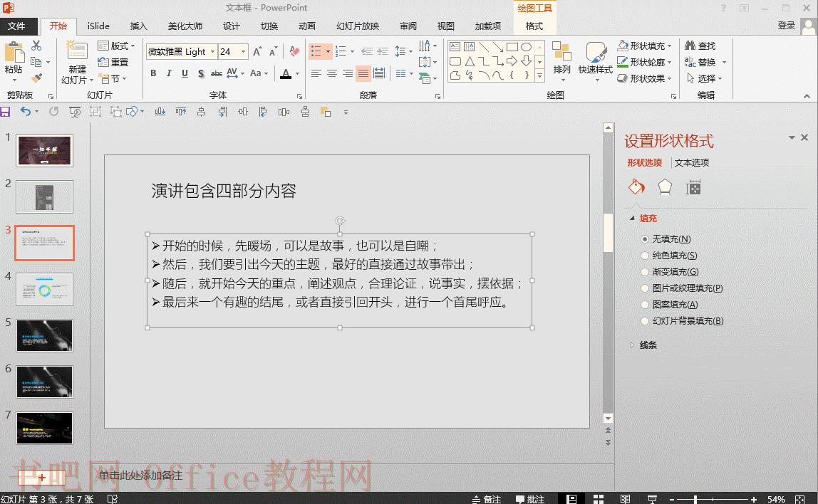The height and width of the screenshot is (504, 818).
Task: Click zoom in plus button
Action: tap(753, 499)
